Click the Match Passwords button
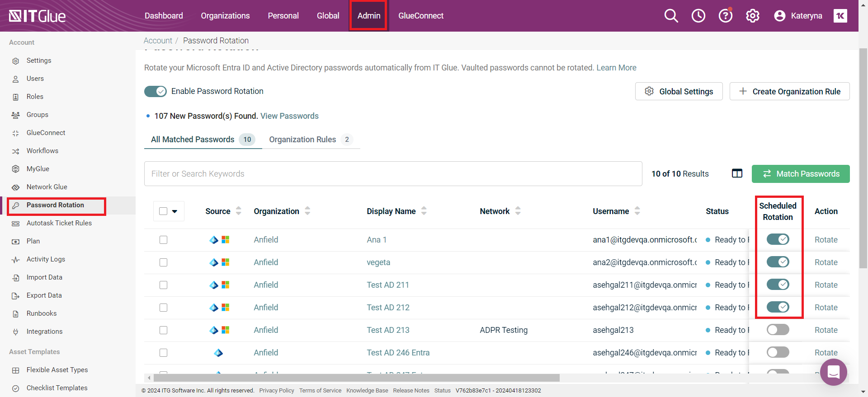Viewport: 868px width, 397px height. 801,174
